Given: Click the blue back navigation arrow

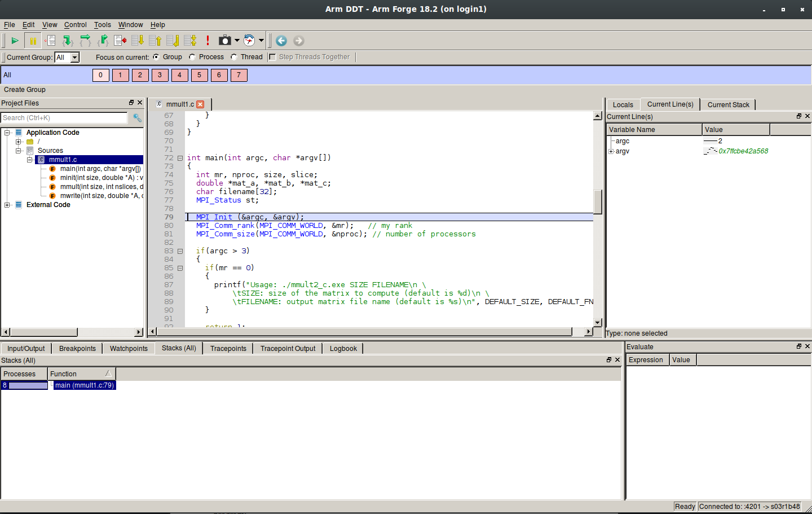Looking at the screenshot, I should tap(281, 41).
